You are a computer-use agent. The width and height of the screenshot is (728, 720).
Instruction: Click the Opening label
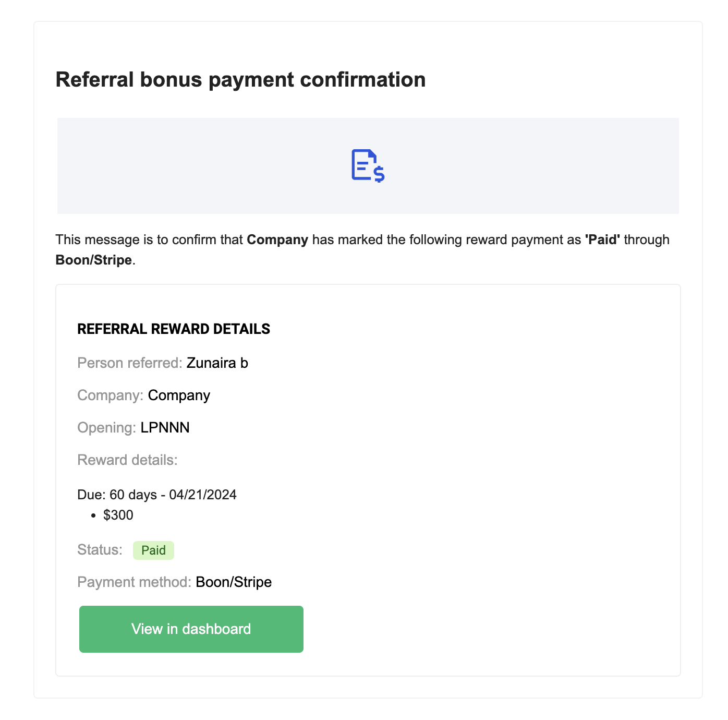107,428
